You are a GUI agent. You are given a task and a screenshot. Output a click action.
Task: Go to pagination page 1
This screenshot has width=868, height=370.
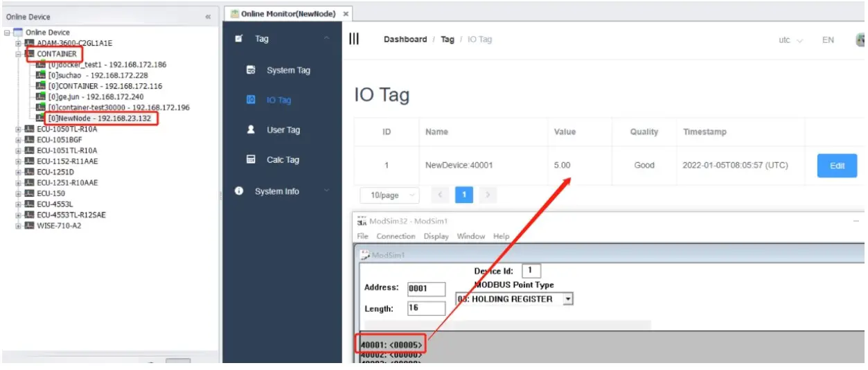click(x=463, y=195)
